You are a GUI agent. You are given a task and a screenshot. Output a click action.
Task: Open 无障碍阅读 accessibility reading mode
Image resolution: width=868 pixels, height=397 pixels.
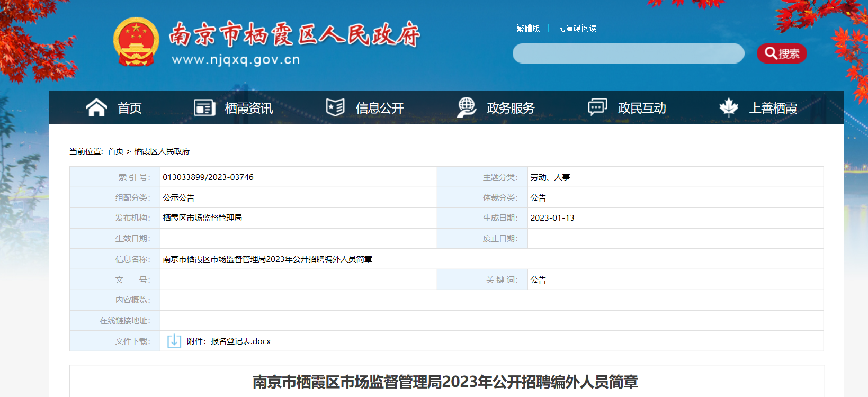point(577,28)
